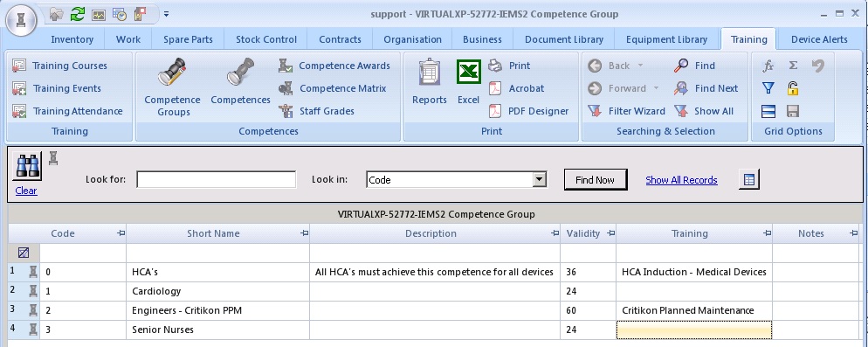Expand the quick access toolbar dropdown arrow
The image size is (868, 347).
coord(167,14)
